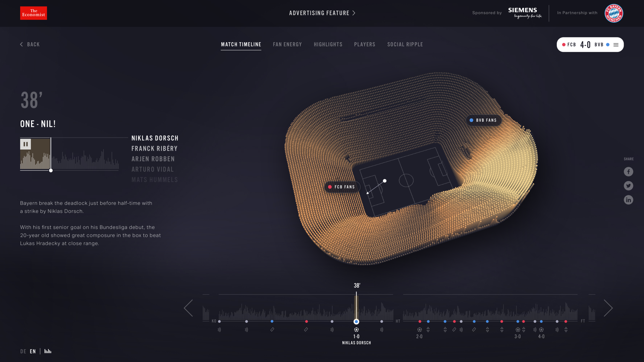Viewport: 644px width, 362px height.
Task: Expand the Advertising Feature chevron
Action: tap(354, 13)
